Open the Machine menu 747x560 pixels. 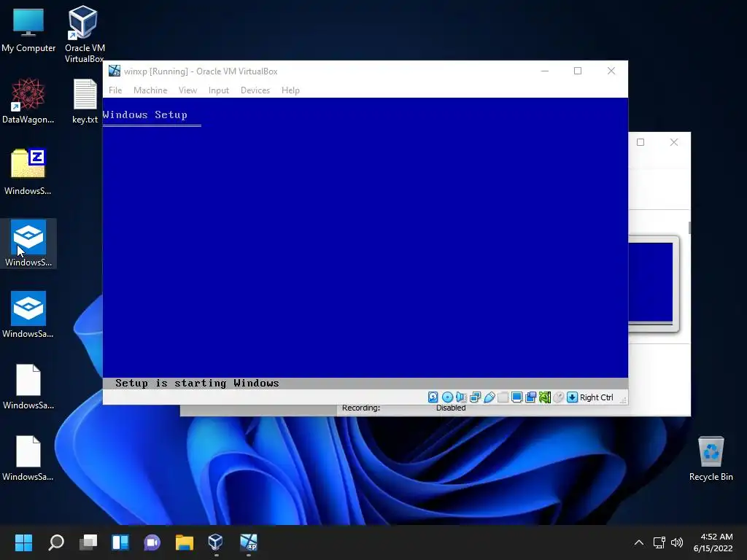(150, 90)
